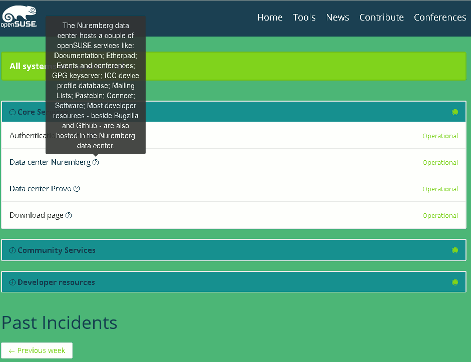471x362 pixels.
Task: Click Operational status for Download page
Action: pos(440,216)
